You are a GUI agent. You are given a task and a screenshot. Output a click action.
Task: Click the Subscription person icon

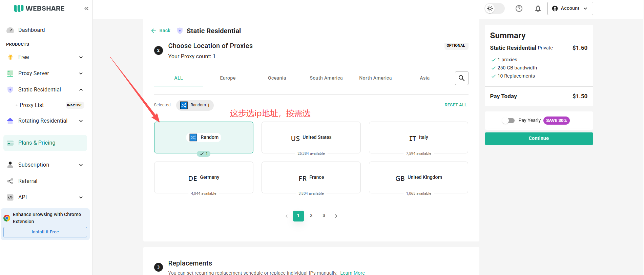10,165
